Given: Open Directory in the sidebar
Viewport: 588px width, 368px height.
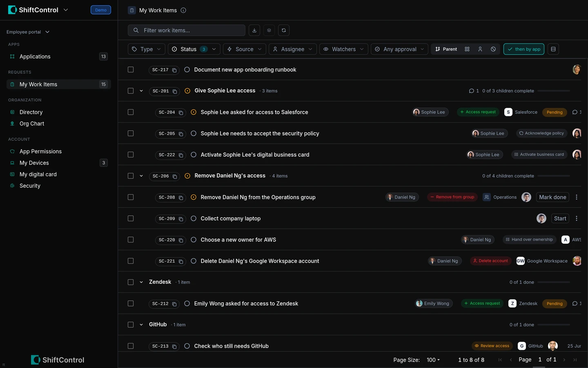Looking at the screenshot, I should click(x=59, y=112).
